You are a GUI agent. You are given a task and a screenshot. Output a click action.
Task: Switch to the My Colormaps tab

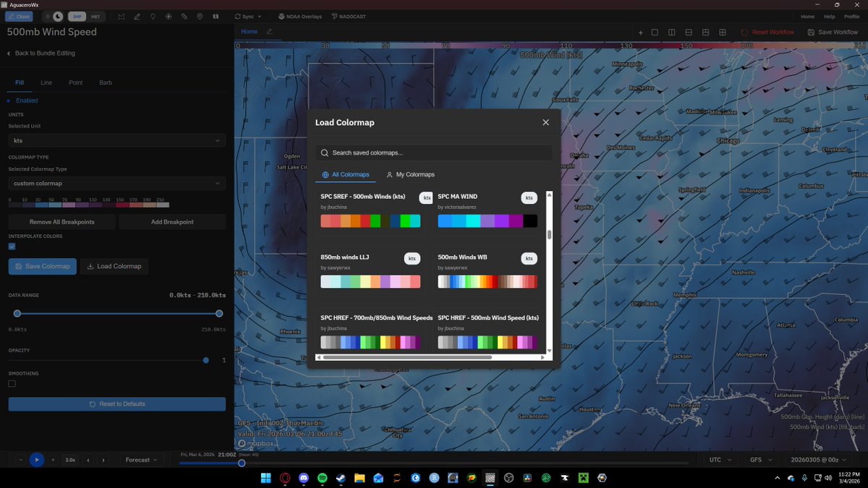tap(410, 174)
